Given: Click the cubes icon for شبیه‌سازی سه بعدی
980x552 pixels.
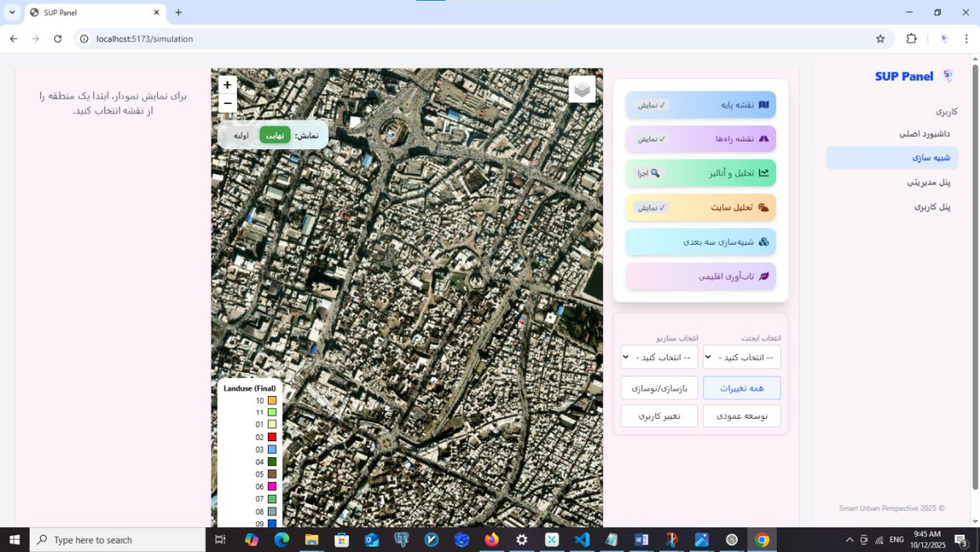Looking at the screenshot, I should click(763, 242).
